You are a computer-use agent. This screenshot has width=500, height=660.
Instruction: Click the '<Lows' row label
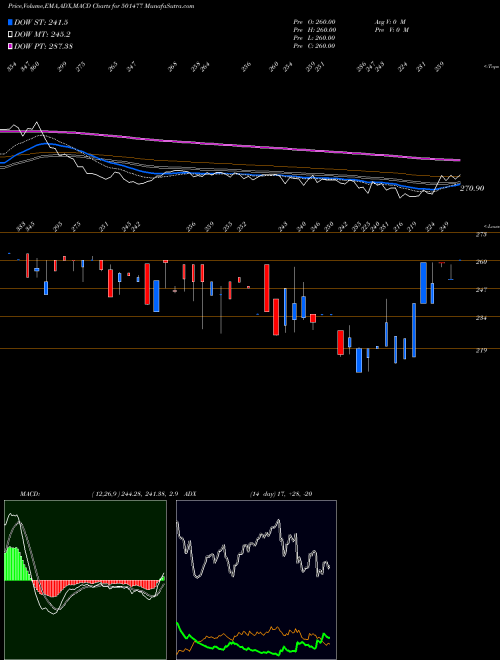(491, 226)
